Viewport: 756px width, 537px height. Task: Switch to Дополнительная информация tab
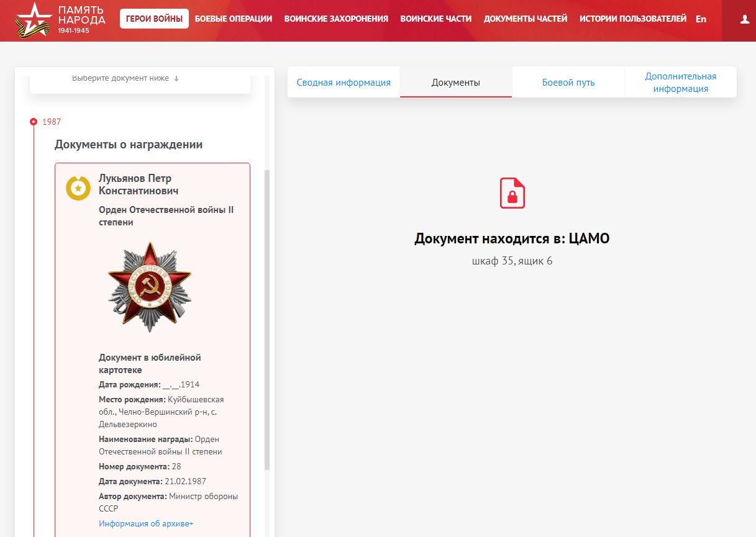(680, 83)
